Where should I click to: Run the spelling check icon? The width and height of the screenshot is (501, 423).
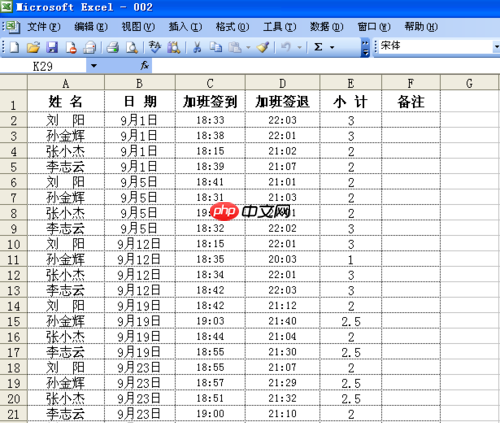[x=154, y=47]
